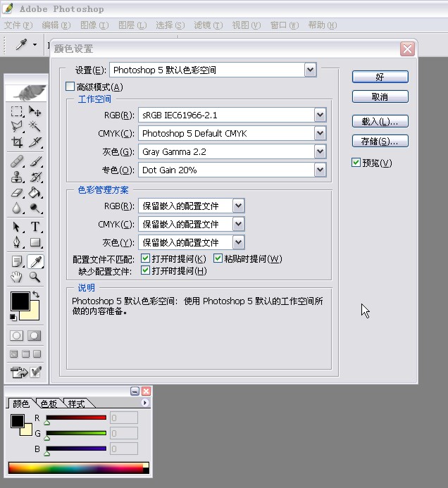Viewport: 448px width, 488px height.
Task: Select the Eyedropper tool in the toolbox
Action: pos(35,261)
